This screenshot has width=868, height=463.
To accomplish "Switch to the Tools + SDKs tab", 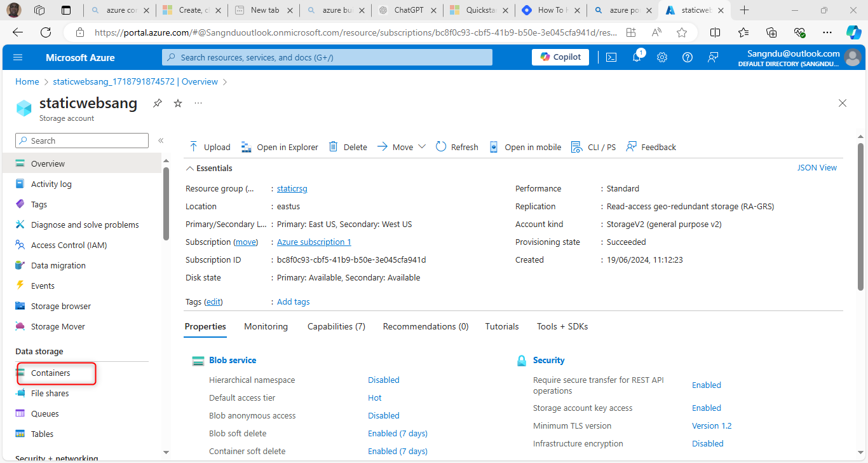I will 562,326.
